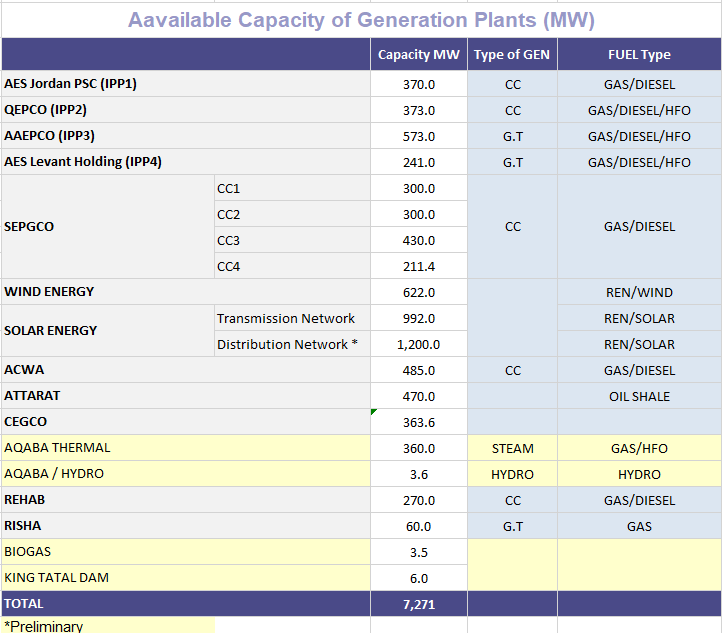Select the 'AES Jordan PSC (IPP1)' cell

[x=186, y=84]
